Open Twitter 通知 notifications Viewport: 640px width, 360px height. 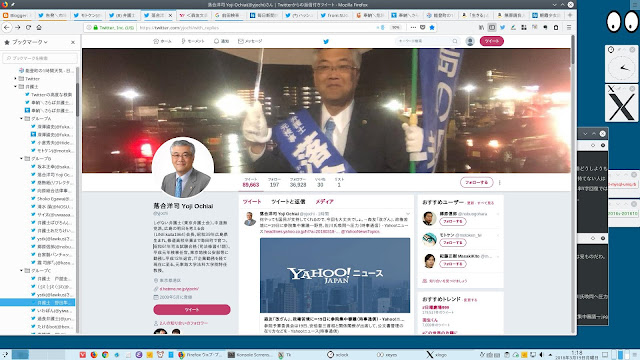tap(221, 41)
